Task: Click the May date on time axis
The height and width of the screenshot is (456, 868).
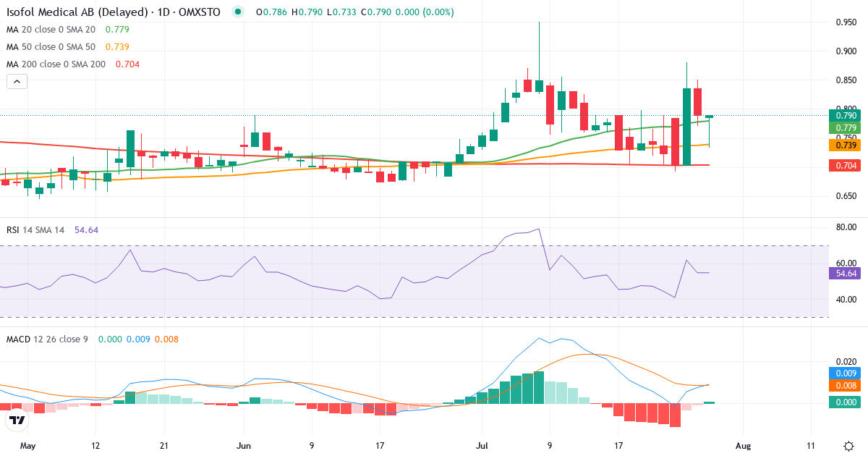Action: pos(27,446)
